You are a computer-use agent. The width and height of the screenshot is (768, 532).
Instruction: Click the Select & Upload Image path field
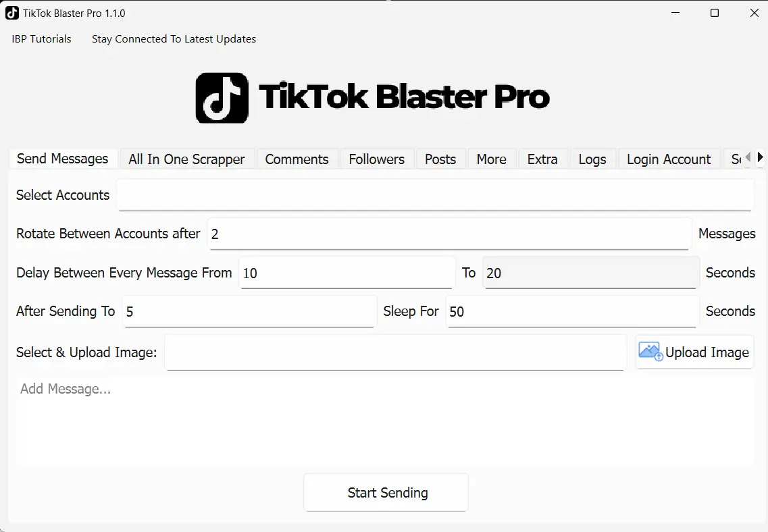click(396, 352)
